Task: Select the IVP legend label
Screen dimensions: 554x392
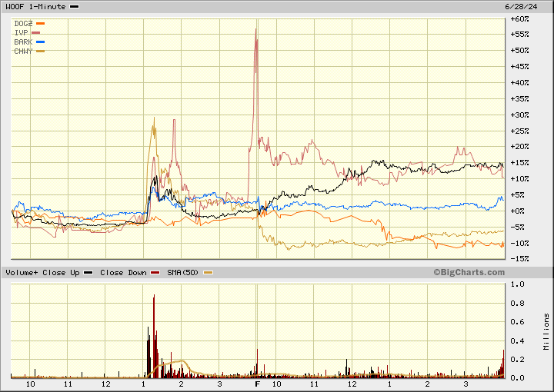Action: (x=21, y=33)
